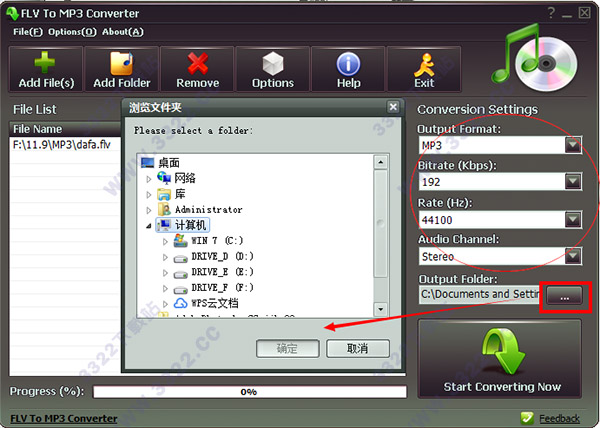
Task: Open the Audio Channel dropdown
Action: 573,256
